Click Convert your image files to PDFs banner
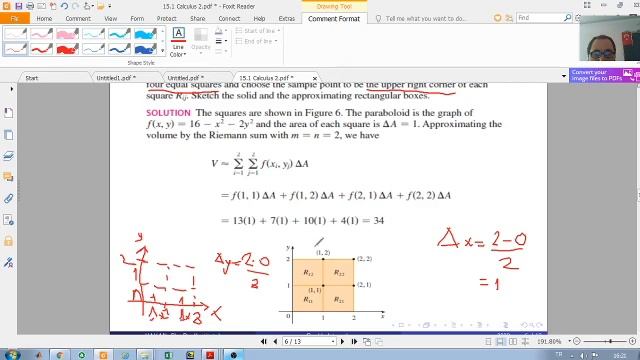This screenshot has height=360, width=640. 604,75
